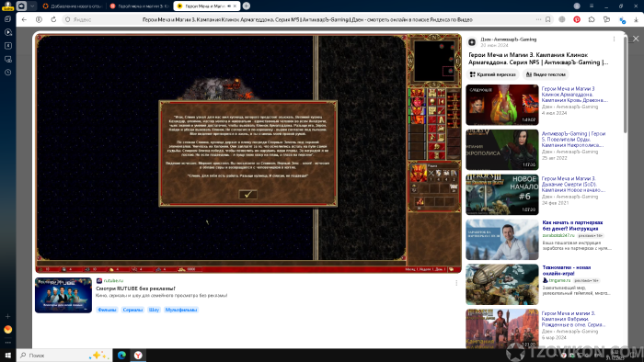This screenshot has height=362, width=644.
Task: Open the three-dot menu beside channel name
Action: [x=614, y=40]
